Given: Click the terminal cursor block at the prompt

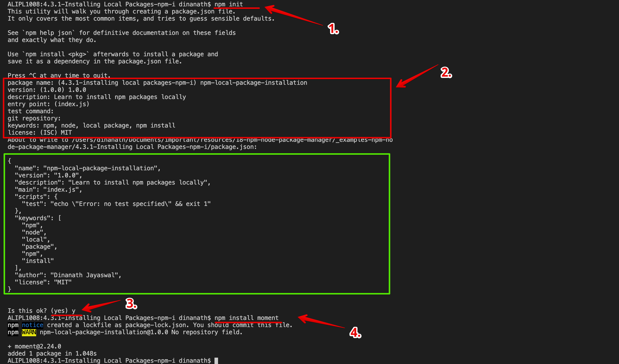Looking at the screenshot, I should point(216,361).
